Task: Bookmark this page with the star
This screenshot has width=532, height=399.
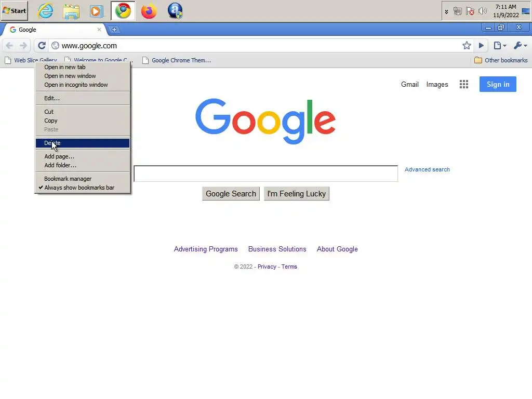Action: click(467, 46)
